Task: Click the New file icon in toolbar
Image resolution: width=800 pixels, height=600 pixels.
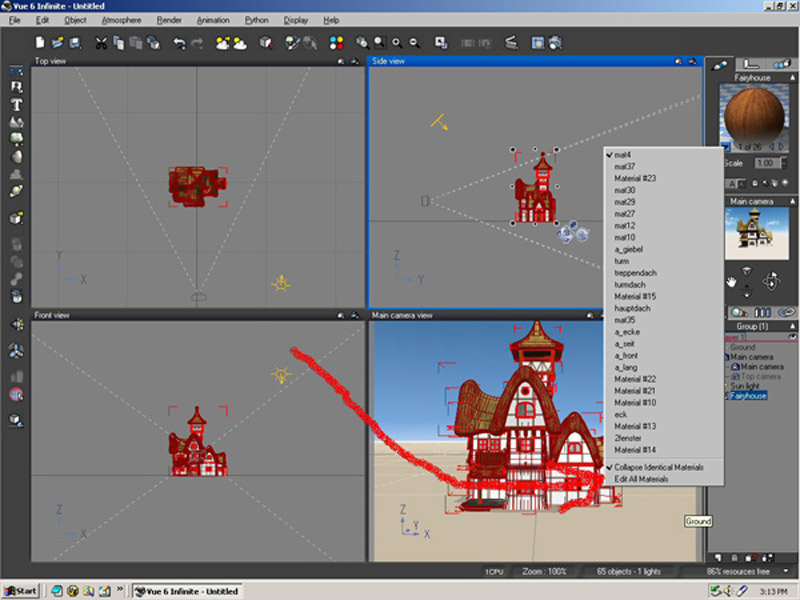Action: 41,43
